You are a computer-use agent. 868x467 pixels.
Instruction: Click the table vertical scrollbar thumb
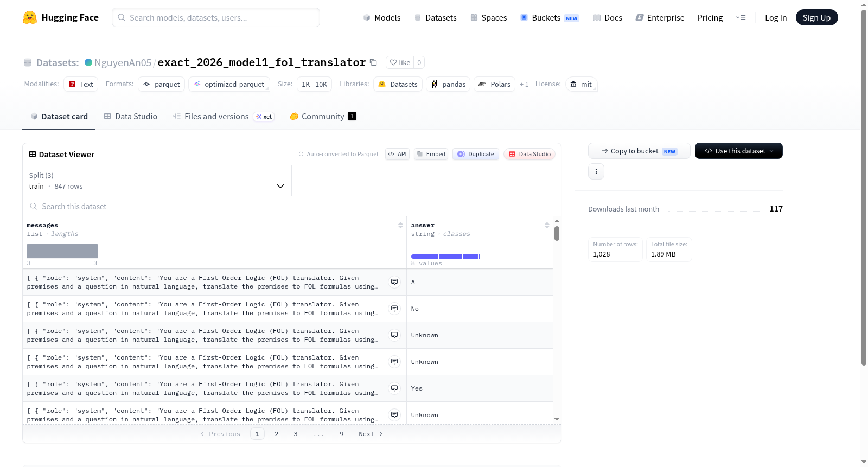coord(557,234)
